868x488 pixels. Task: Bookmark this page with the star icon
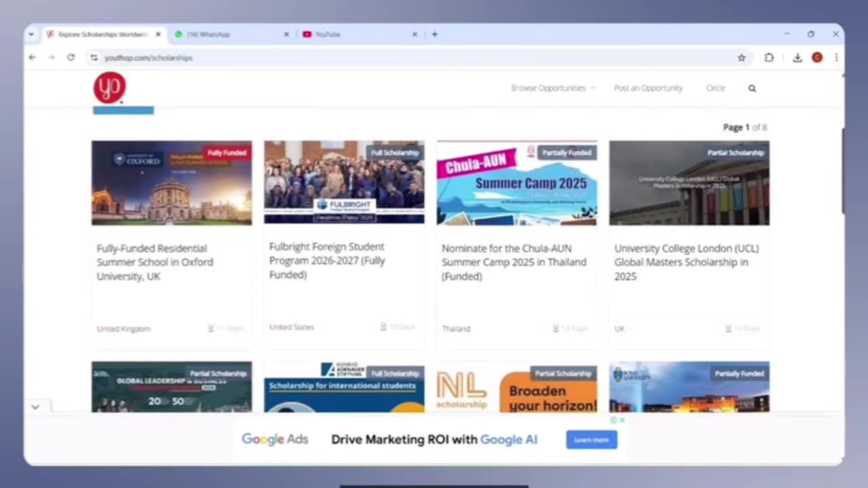point(741,58)
